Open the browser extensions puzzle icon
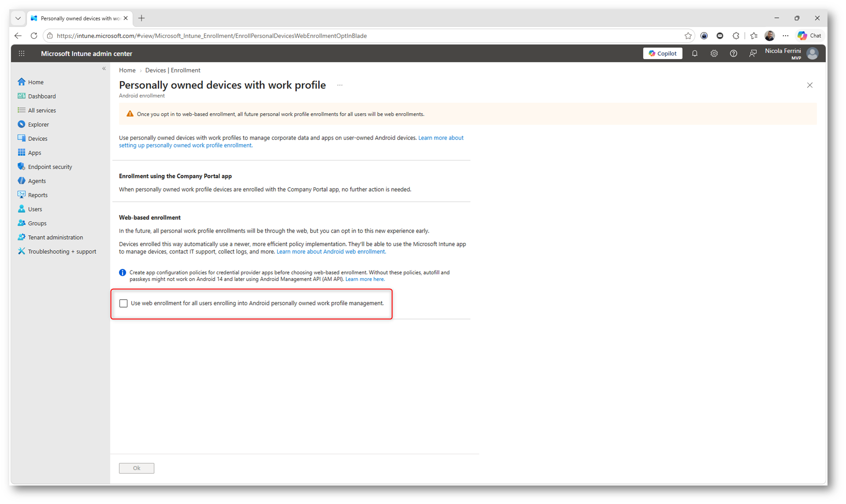 [x=736, y=36]
